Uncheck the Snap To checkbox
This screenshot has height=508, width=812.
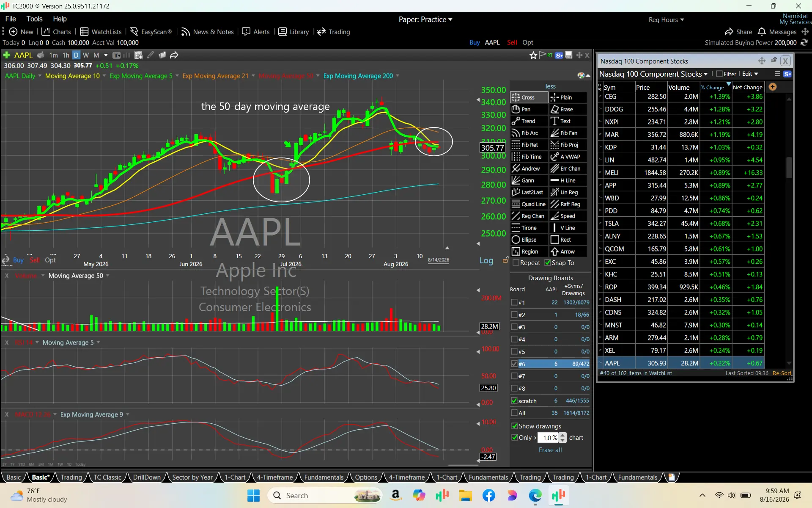click(x=548, y=263)
